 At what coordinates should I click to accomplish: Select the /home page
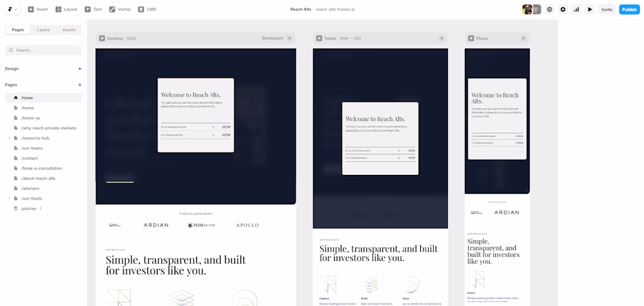click(43, 108)
